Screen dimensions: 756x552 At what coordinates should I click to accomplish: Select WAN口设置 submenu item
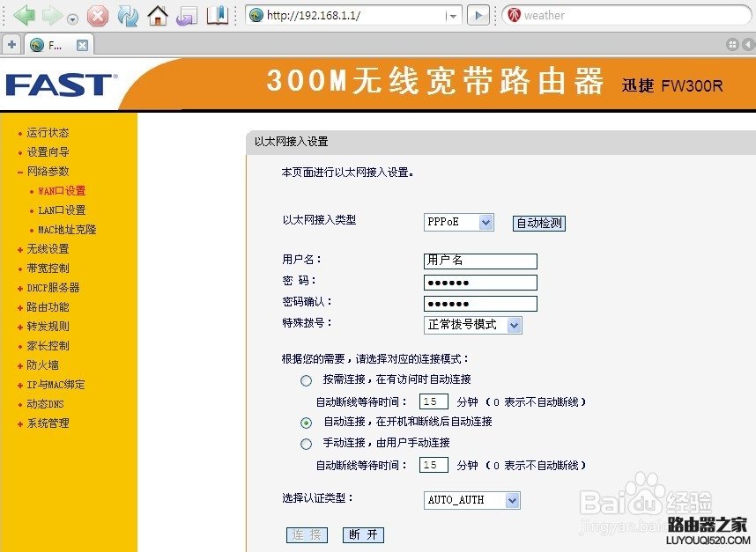(x=62, y=191)
